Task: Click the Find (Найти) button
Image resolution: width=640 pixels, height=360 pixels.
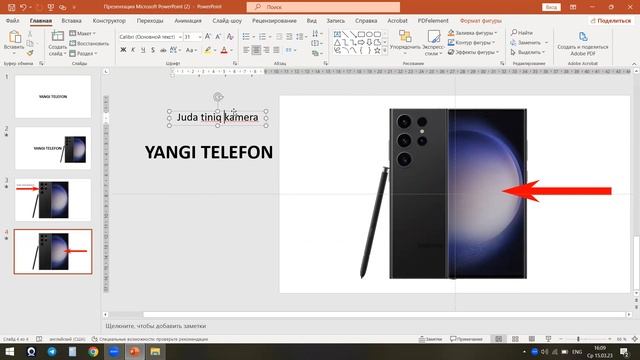Action: point(522,33)
